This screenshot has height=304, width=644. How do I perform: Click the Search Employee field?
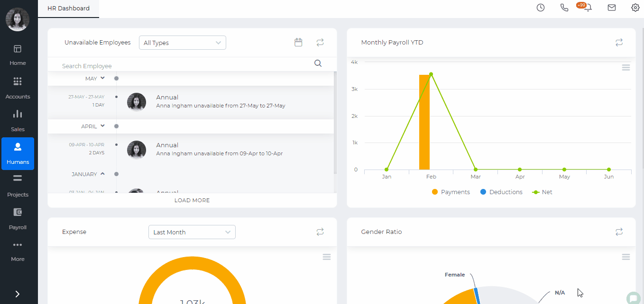click(185, 66)
